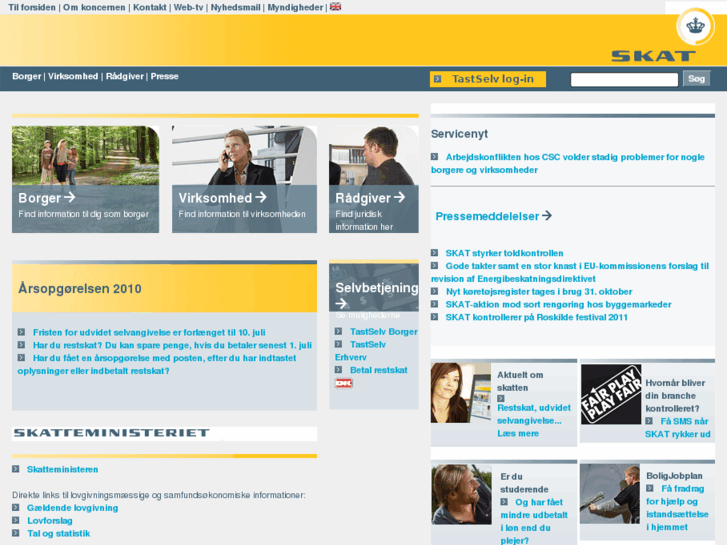Open SKAT kontrollerer på Roskilde festival link
This screenshot has width=727, height=545.
tap(536, 317)
